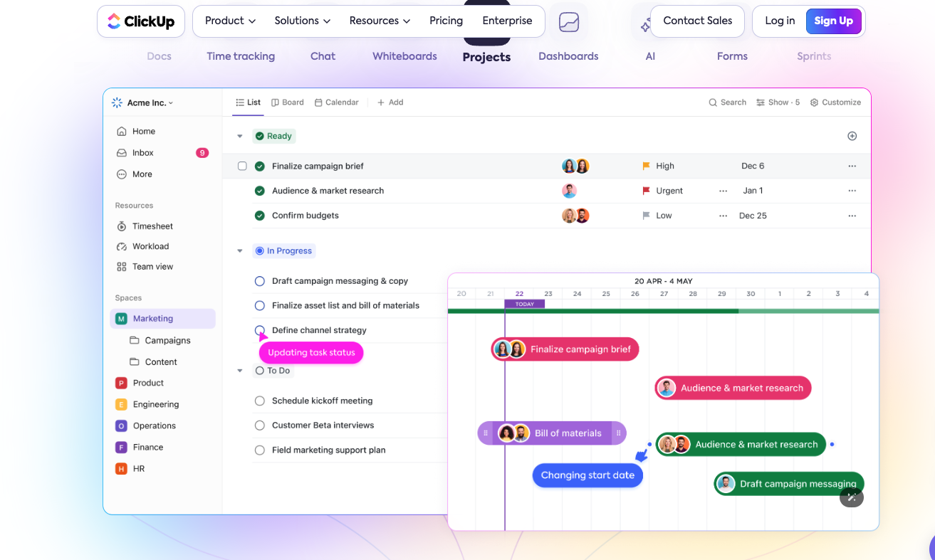935x560 pixels.
Task: Tick the checkbox beside Finalize campaign brief
Action: point(242,166)
